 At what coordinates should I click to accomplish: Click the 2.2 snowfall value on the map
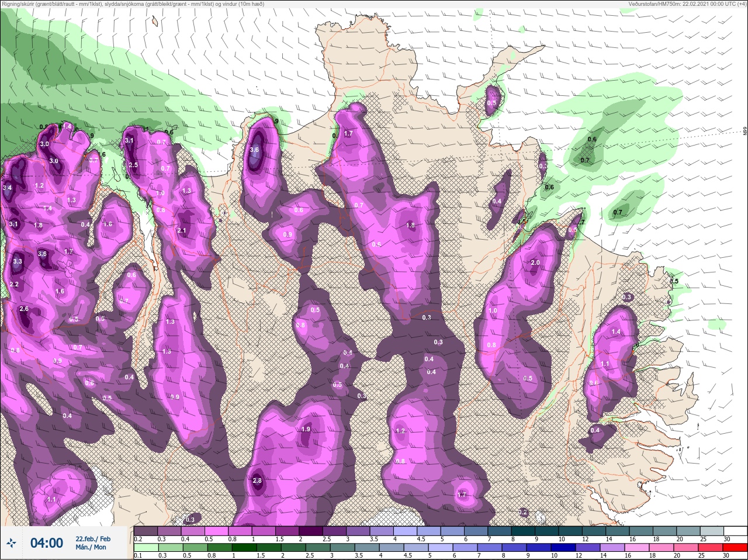(14, 284)
